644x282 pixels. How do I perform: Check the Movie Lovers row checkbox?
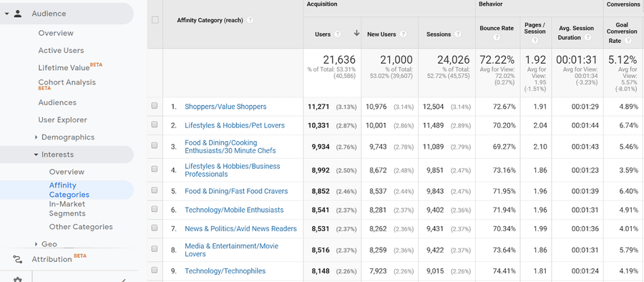point(155,248)
